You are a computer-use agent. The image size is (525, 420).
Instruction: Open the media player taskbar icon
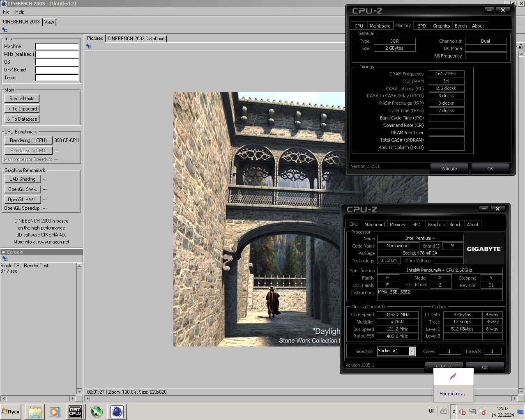coord(55,411)
